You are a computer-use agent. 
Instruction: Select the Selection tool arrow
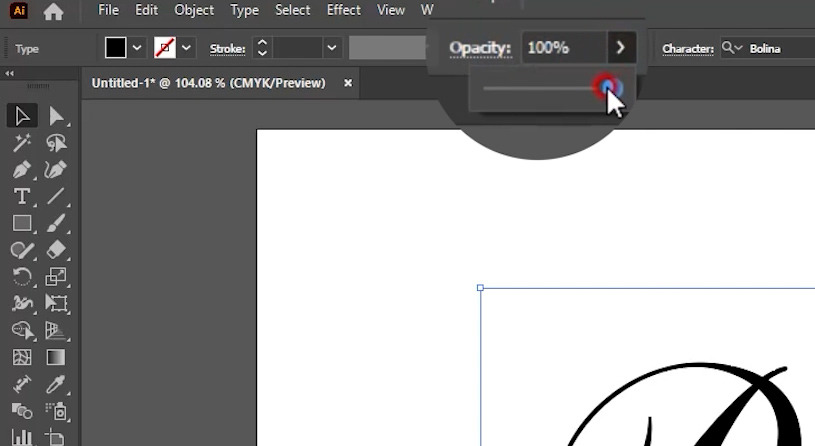(22, 116)
